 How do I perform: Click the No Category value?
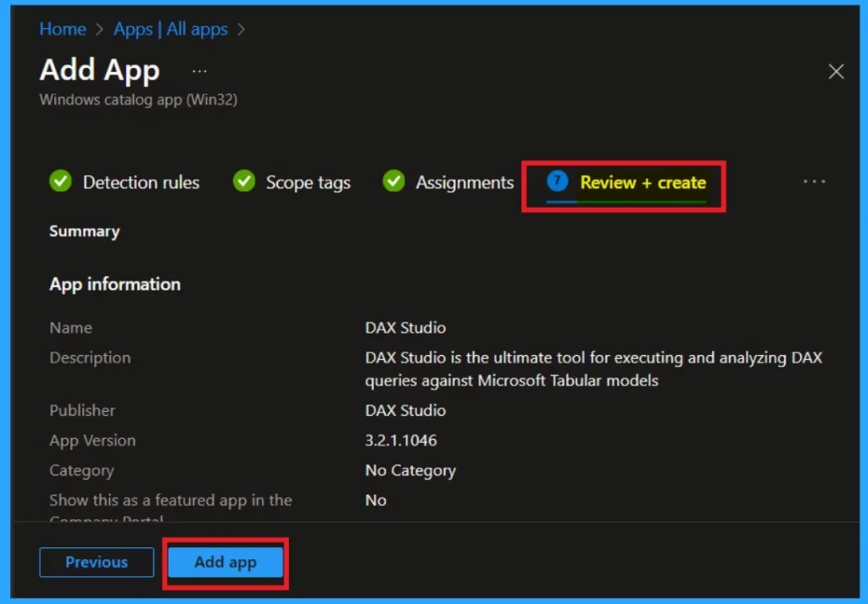[x=410, y=471]
